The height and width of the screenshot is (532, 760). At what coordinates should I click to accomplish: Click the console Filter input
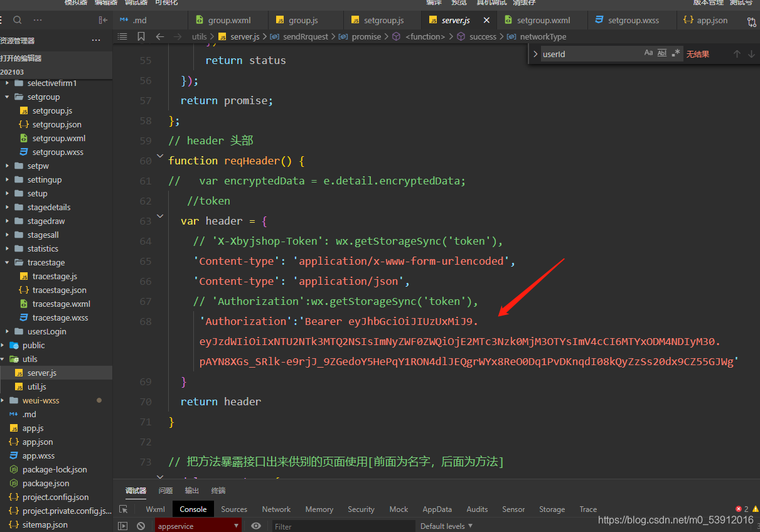pos(343,526)
